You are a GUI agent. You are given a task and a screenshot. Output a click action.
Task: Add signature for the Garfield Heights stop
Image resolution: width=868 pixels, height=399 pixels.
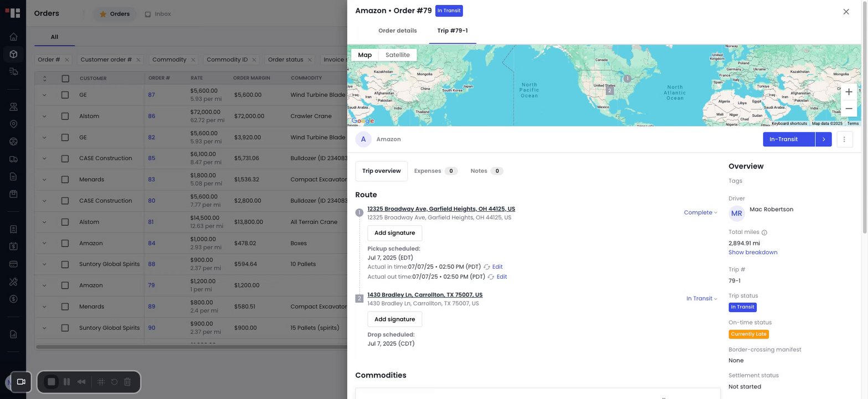coord(394,233)
